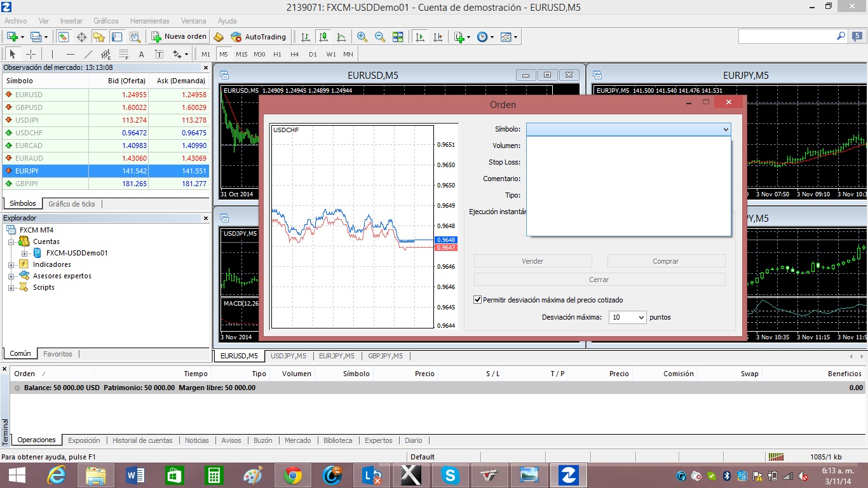Expand the Cuentas tree node

coord(11,241)
